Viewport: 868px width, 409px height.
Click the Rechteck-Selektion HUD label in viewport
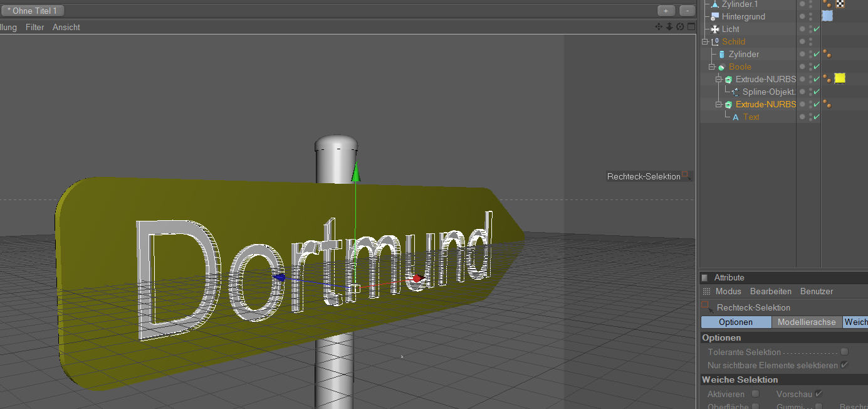(644, 176)
